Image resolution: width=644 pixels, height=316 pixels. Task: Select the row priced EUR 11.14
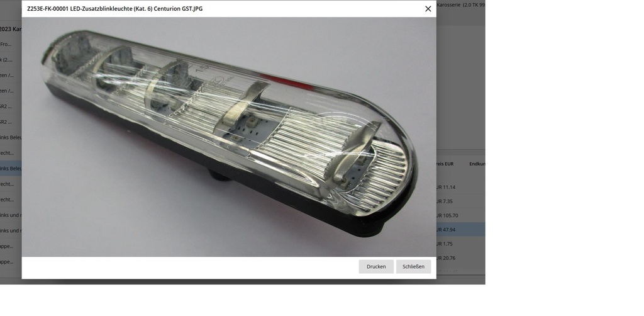coord(459,187)
